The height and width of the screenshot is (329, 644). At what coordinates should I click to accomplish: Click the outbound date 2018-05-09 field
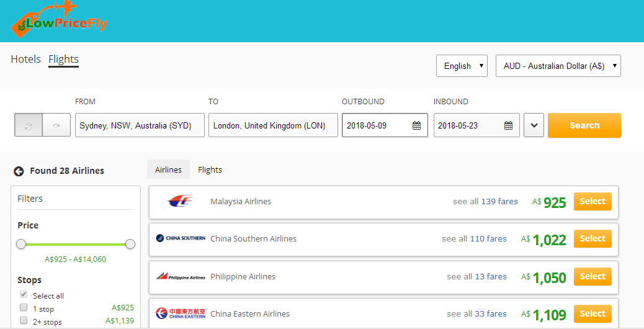coord(385,125)
